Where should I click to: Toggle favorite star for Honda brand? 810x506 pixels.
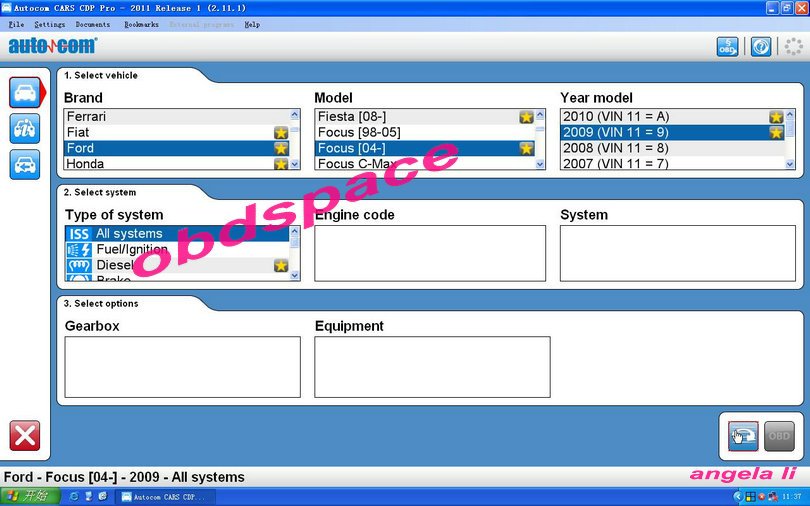coord(281,164)
